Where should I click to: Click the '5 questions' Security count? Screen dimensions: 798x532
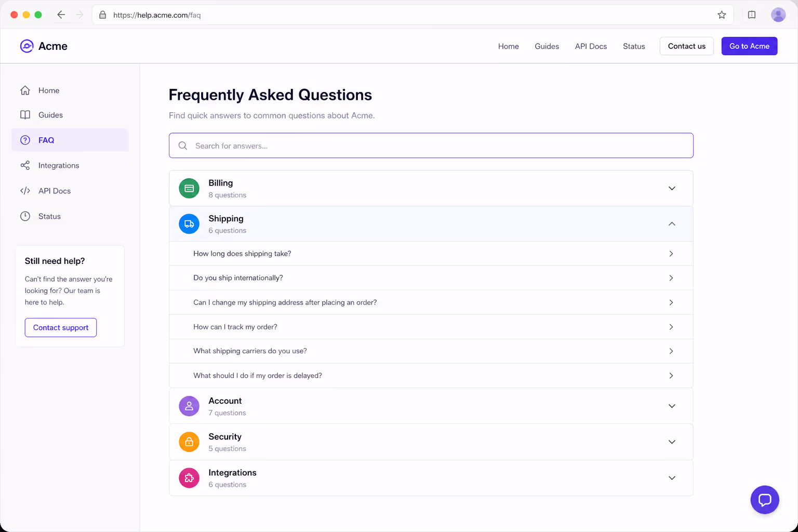click(228, 449)
